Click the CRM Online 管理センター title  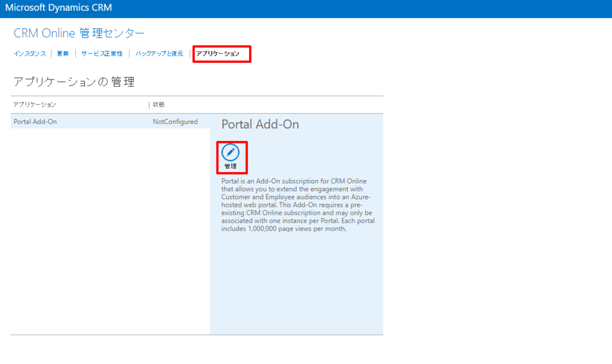pyautogui.click(x=79, y=33)
